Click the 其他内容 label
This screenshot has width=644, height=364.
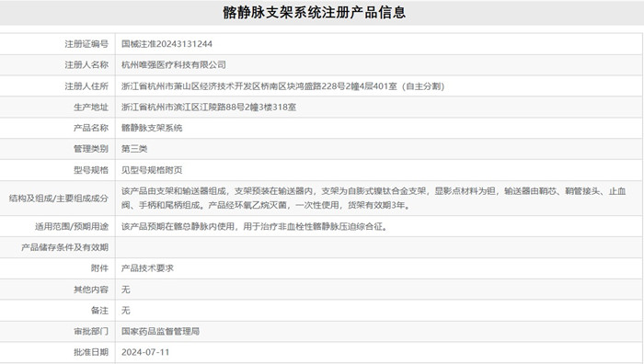(x=91, y=290)
